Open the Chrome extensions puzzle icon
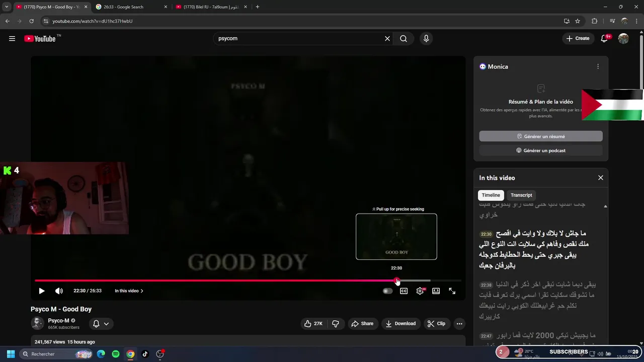The width and height of the screenshot is (644, 362). coord(594,21)
